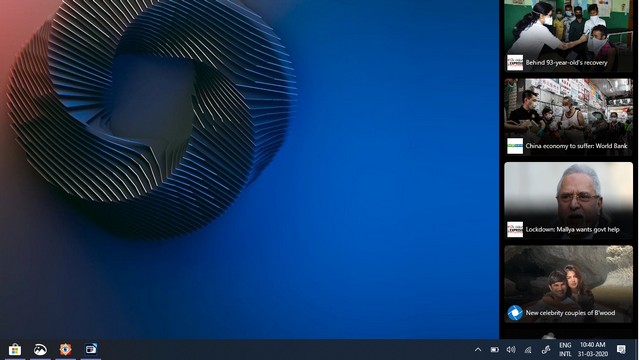Open the white bird app in taskbar
This screenshot has width=640, height=360.
coord(40,349)
